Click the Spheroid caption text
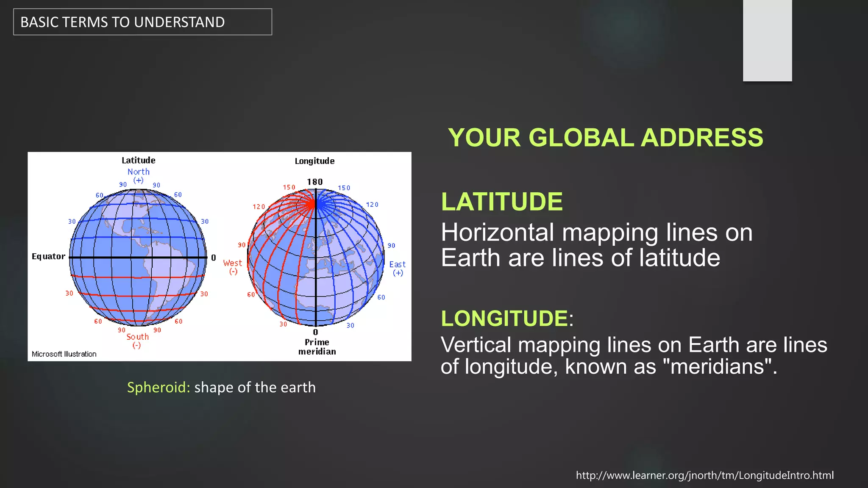Screen dimensions: 868x488 click(x=221, y=387)
